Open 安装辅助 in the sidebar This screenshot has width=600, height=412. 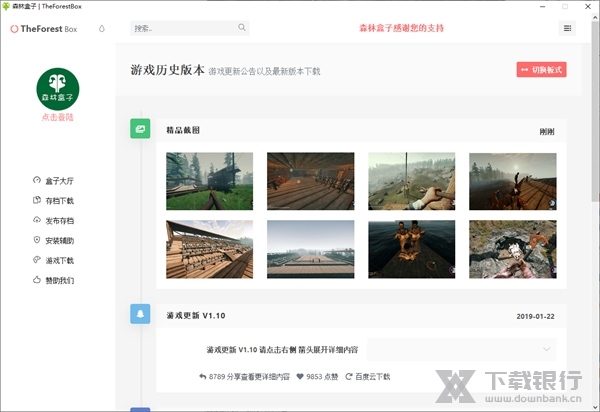click(60, 241)
